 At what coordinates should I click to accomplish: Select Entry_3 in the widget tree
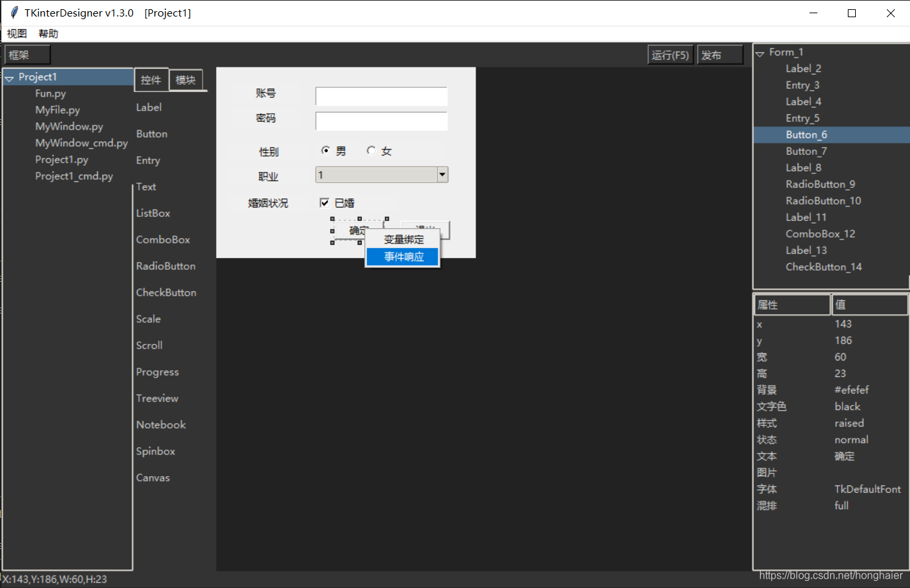(802, 85)
